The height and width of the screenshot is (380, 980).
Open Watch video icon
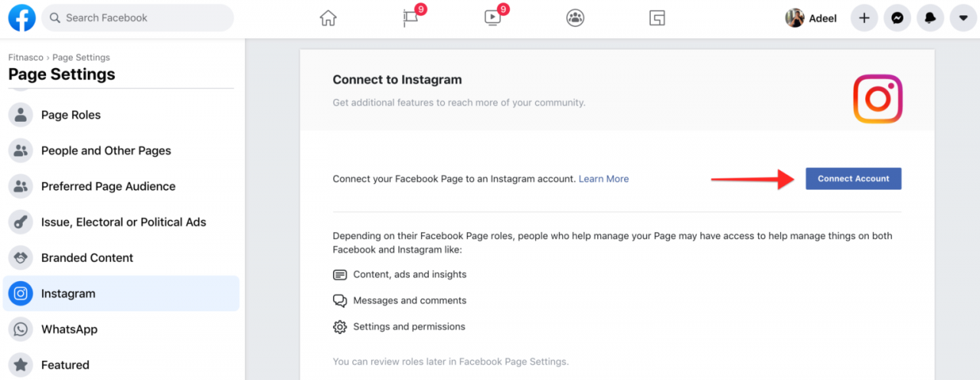[494, 18]
